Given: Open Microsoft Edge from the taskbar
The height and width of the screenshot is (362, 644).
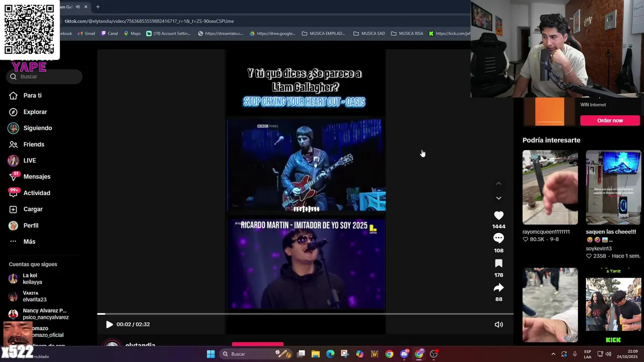Looking at the screenshot, I should point(330,354).
